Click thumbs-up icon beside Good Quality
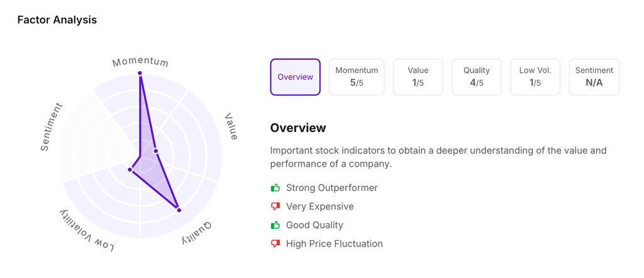The image size is (644, 278). [275, 225]
